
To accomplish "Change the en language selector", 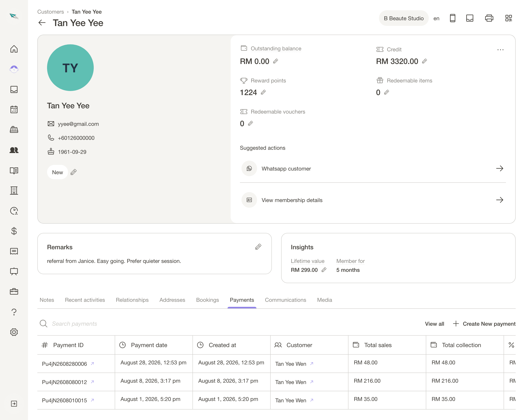I will coord(436,18).
